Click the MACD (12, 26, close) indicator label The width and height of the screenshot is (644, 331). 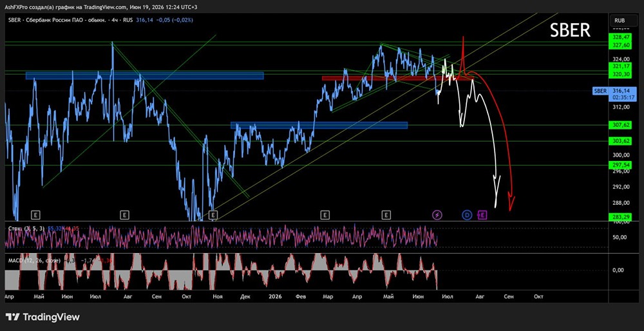pyautogui.click(x=35, y=260)
